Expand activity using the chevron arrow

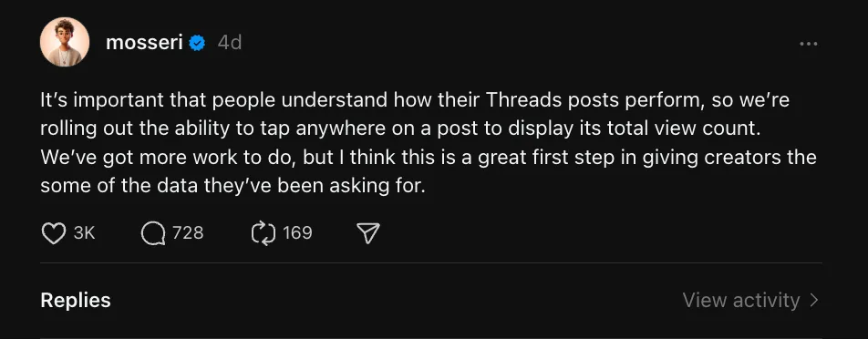point(813,301)
